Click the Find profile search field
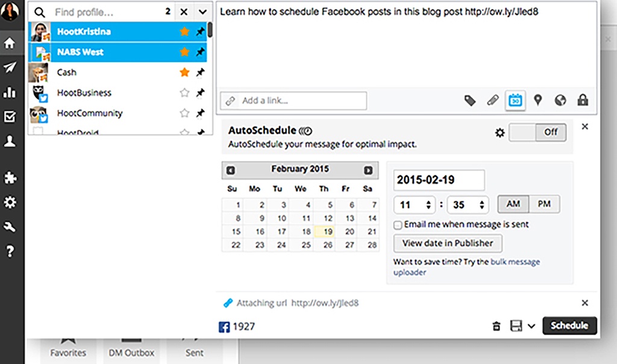This screenshot has width=617, height=364. pyautogui.click(x=106, y=12)
